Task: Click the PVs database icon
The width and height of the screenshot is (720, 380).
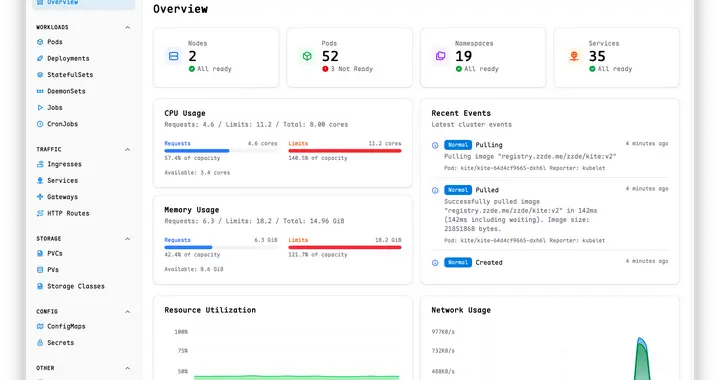Action: 40,269
